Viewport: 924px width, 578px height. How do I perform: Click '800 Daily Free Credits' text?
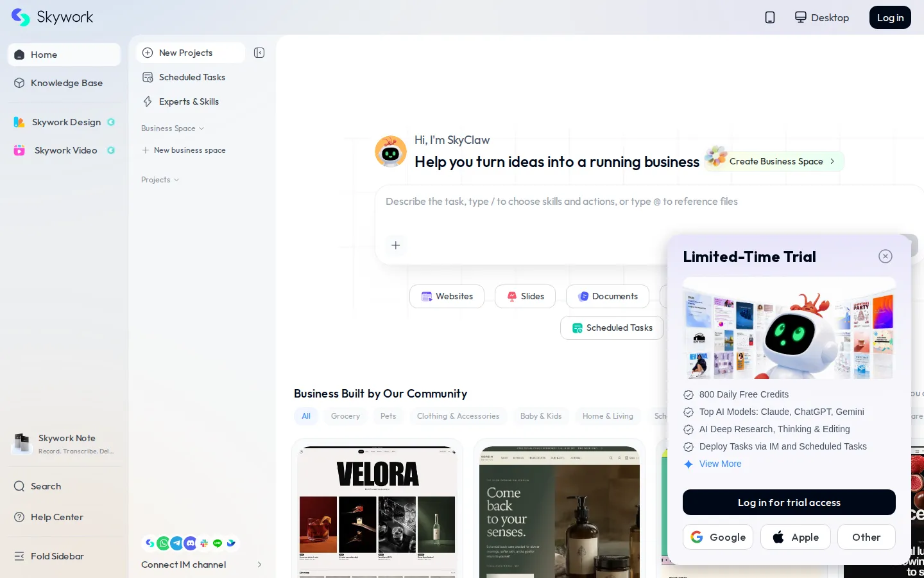[x=744, y=394]
